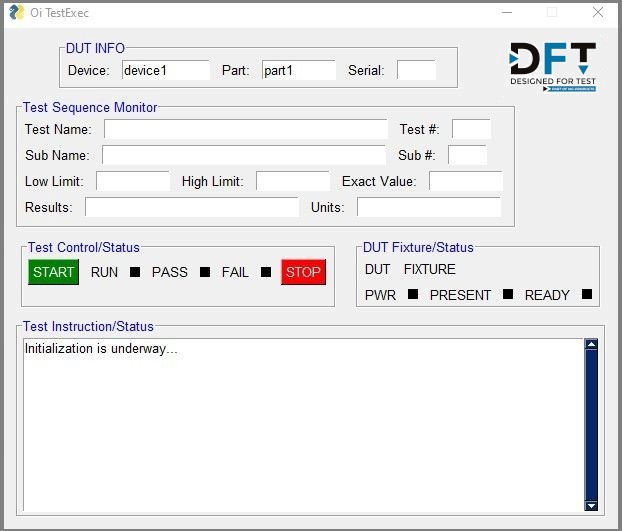Click the Python icon in the title bar
622x531 pixels.
16,12
